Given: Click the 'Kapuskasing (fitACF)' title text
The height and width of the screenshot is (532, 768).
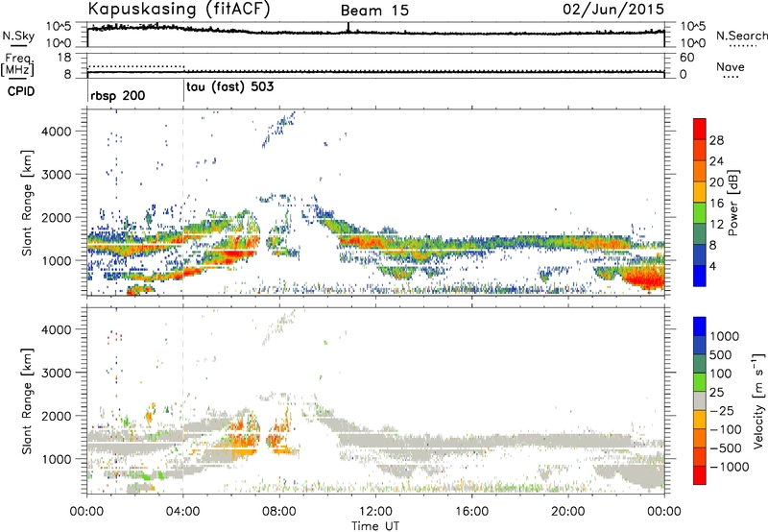Looking at the screenshot, I should [x=180, y=9].
